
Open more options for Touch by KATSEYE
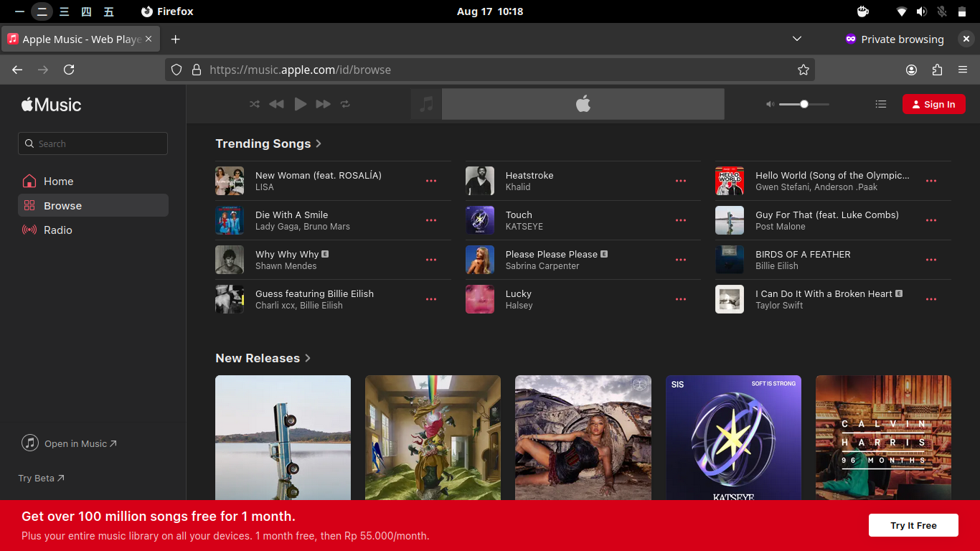coord(681,220)
